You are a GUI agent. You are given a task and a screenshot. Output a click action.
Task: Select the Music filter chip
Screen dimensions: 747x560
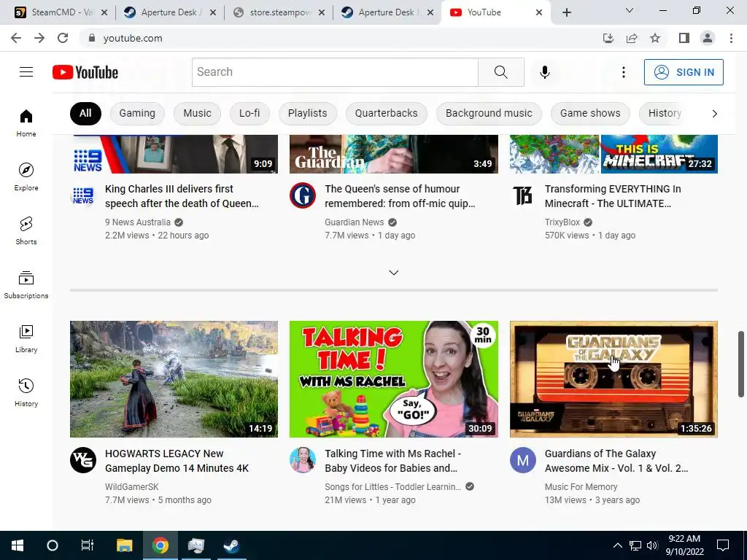(x=197, y=113)
